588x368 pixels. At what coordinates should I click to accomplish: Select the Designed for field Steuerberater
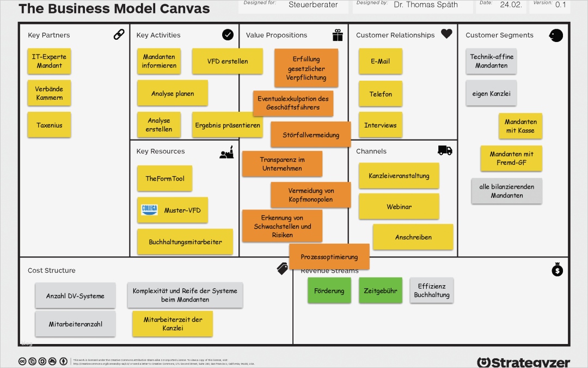click(x=293, y=5)
